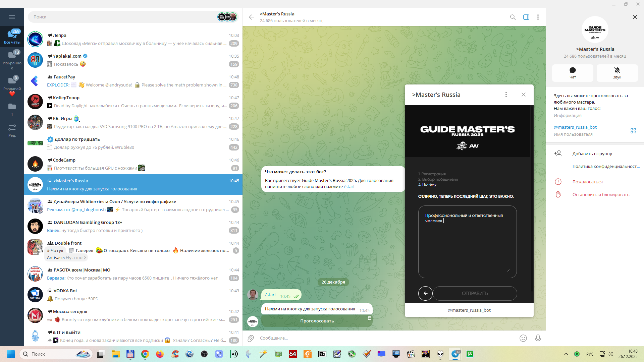Click the search icon in chat header
The height and width of the screenshot is (362, 644).
513,17
